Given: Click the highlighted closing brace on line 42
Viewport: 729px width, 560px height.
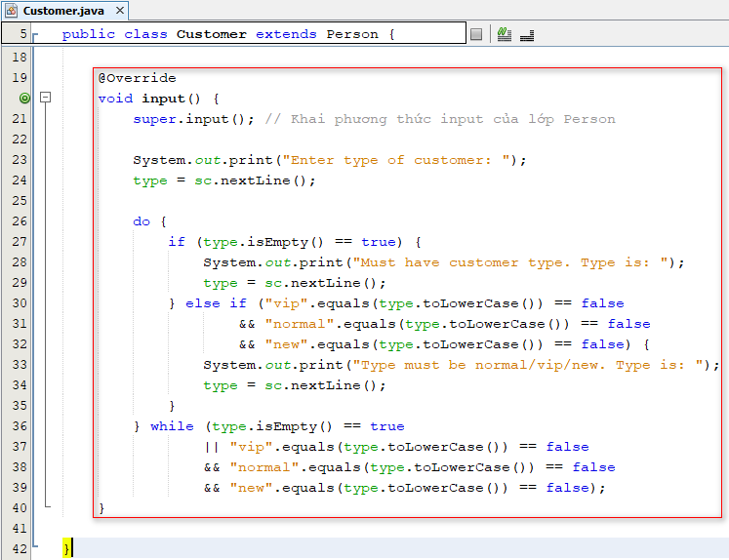Looking at the screenshot, I should coord(67,548).
